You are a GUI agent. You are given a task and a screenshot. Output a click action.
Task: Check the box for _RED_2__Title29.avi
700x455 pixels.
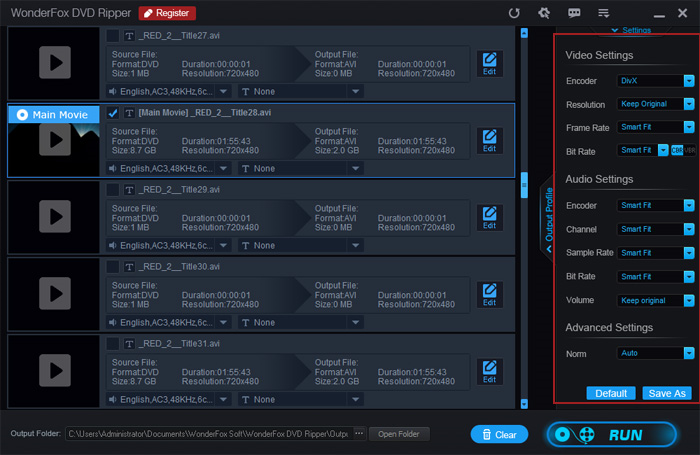click(112, 190)
